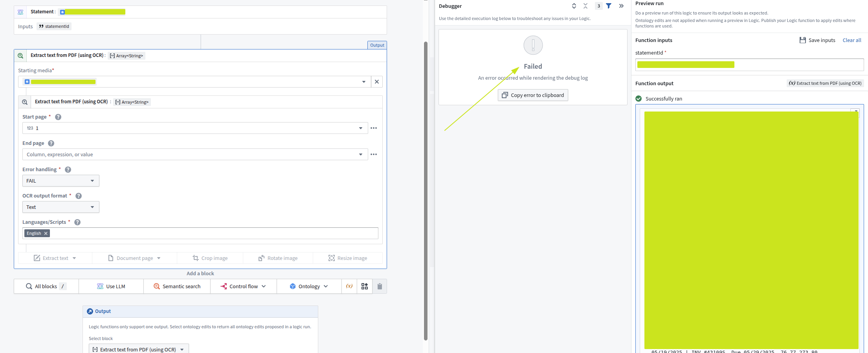Click the LLM icon beside the Statement label

tap(20, 12)
